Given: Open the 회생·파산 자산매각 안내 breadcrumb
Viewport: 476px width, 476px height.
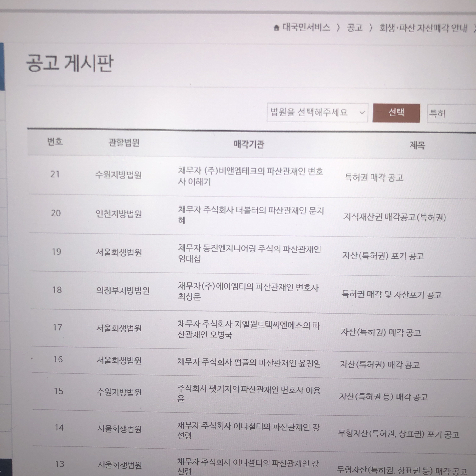Looking at the screenshot, I should point(423,28).
